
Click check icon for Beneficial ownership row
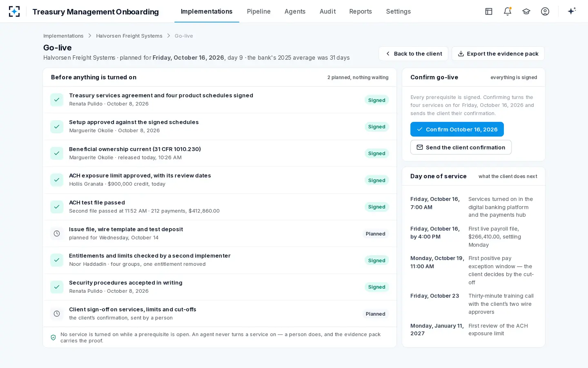click(x=57, y=153)
